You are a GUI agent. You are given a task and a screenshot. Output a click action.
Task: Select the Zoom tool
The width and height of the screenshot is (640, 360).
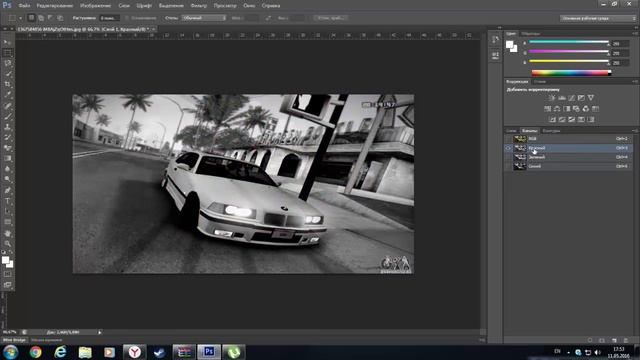point(8,244)
